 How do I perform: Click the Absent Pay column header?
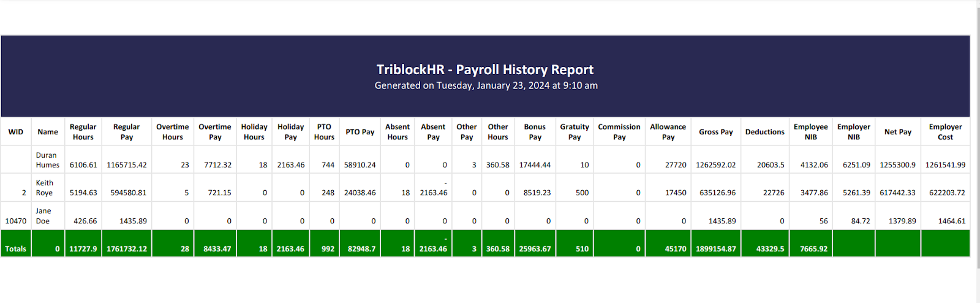click(433, 132)
